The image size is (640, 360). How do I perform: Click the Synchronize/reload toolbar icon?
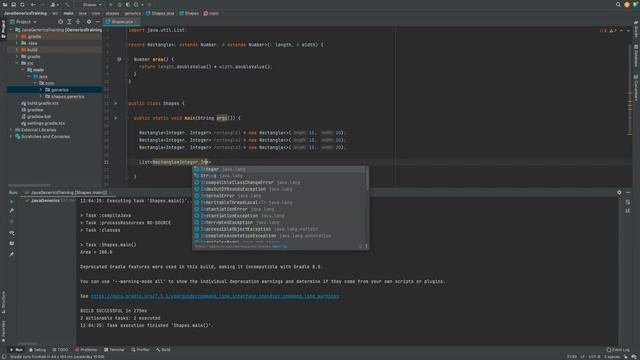pos(22,4)
